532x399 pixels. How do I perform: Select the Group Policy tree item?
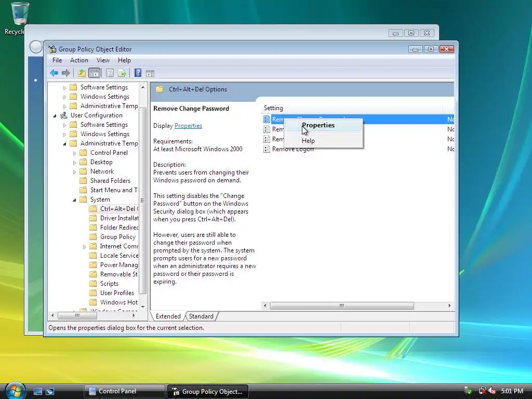118,237
